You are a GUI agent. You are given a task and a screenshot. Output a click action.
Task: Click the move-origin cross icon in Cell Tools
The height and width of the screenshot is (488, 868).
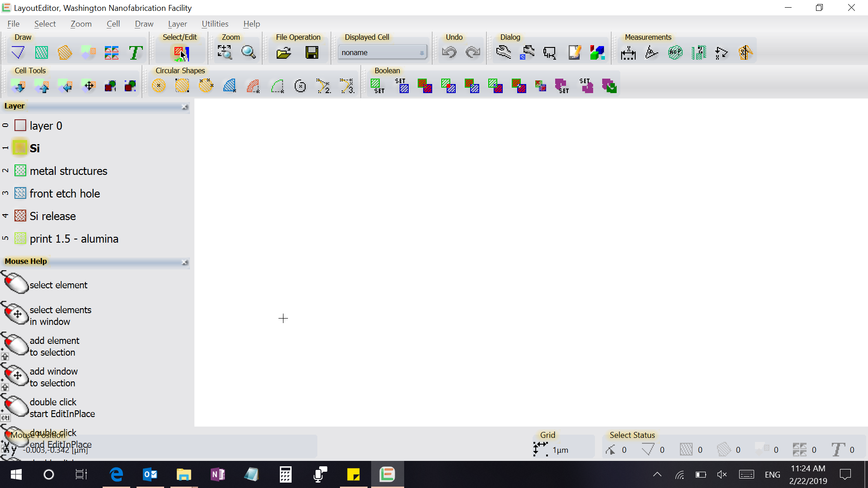89,86
